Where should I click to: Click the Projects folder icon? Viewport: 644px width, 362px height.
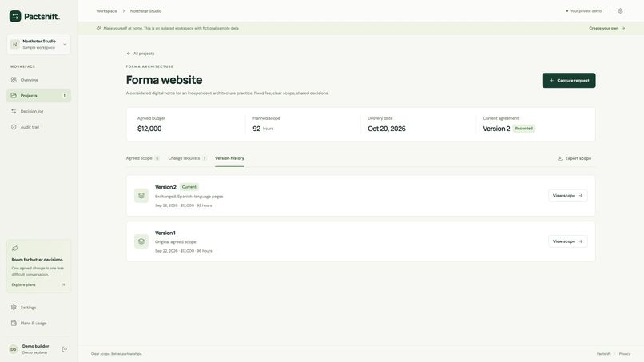14,95
